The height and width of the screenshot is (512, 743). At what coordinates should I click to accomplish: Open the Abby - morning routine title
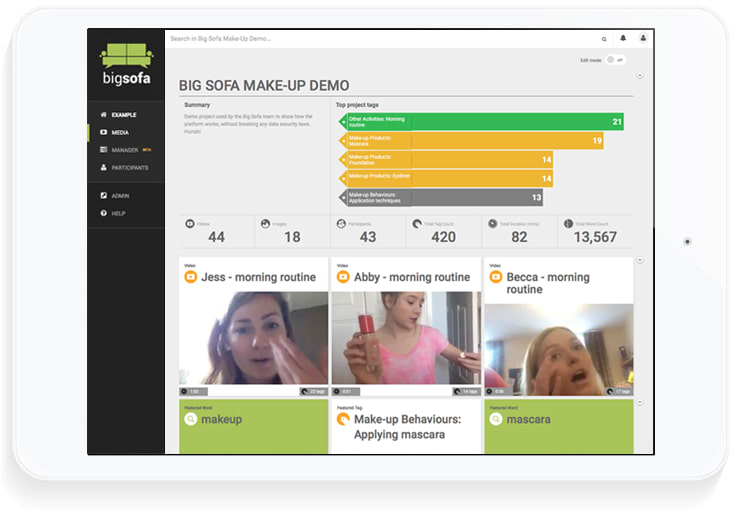tap(412, 277)
